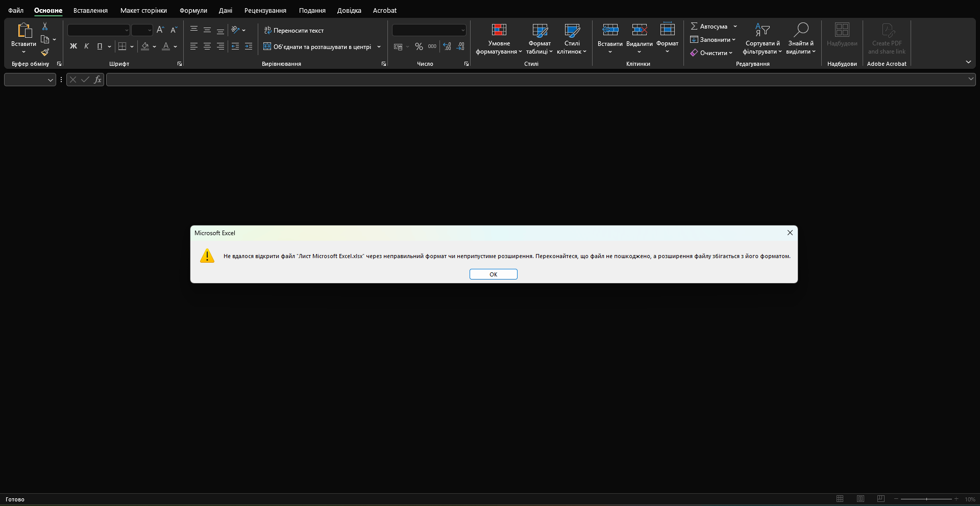Switch to the Формули tab
The height and width of the screenshot is (506, 980).
pos(193,10)
